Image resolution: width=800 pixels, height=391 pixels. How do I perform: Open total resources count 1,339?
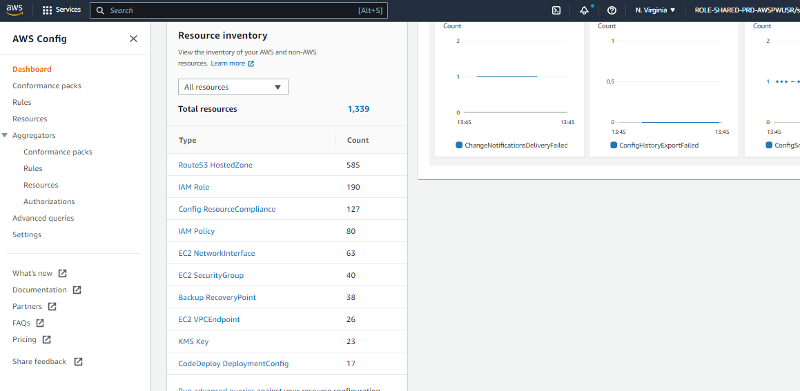359,109
